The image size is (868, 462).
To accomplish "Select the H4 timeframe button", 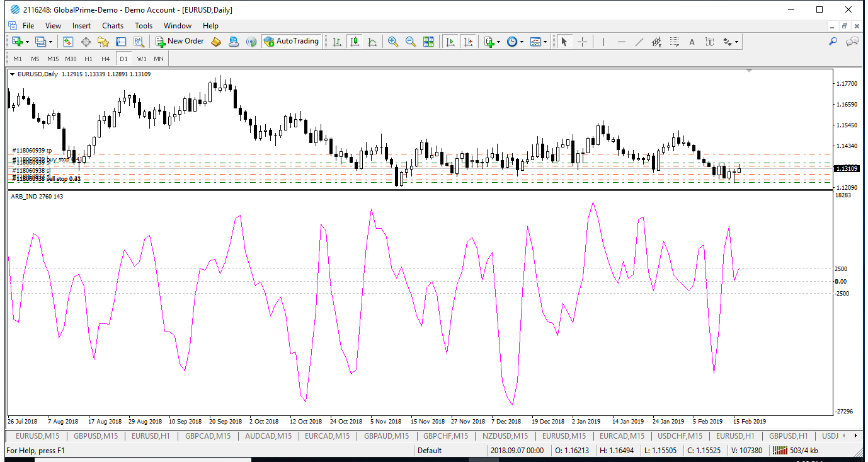I will [x=106, y=59].
